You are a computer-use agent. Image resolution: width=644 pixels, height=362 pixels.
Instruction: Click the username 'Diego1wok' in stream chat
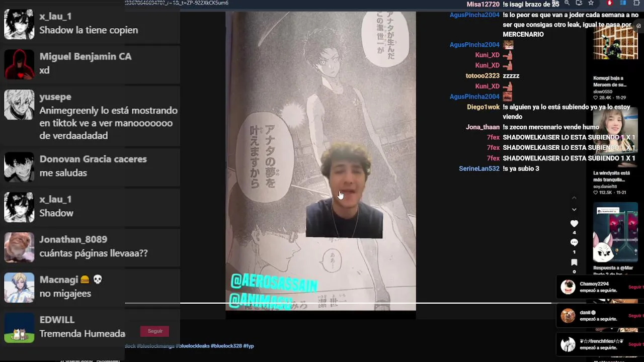point(484,107)
